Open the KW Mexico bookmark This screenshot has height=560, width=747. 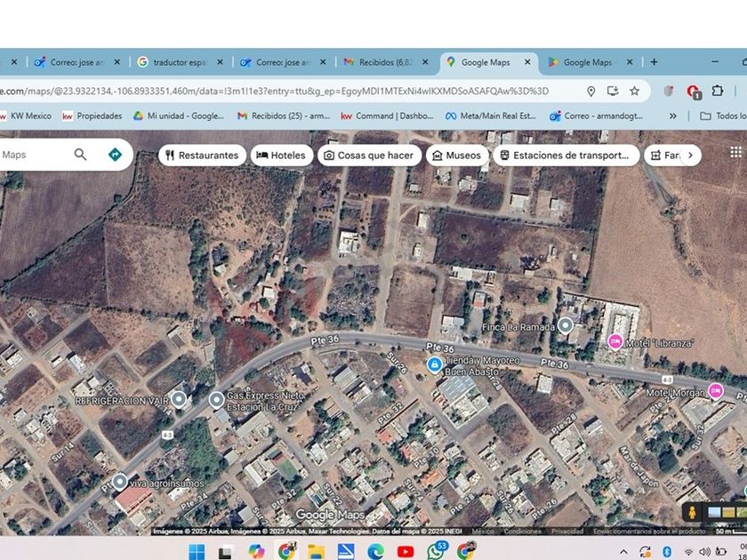coord(25,116)
